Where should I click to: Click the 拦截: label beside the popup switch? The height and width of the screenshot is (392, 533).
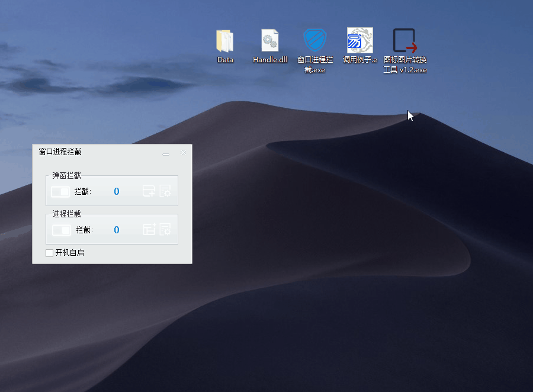[83, 192]
